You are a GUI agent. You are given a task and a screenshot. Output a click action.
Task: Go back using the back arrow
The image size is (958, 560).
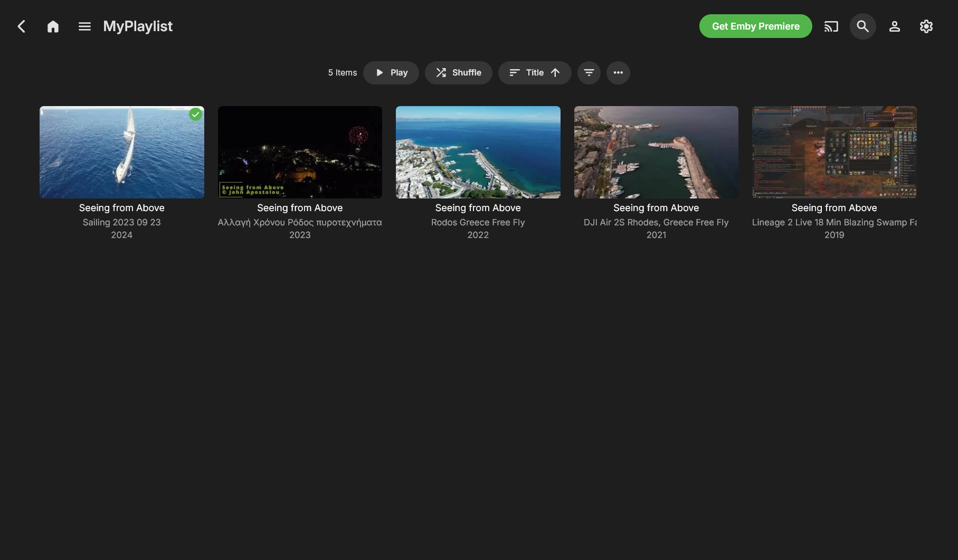point(22,26)
